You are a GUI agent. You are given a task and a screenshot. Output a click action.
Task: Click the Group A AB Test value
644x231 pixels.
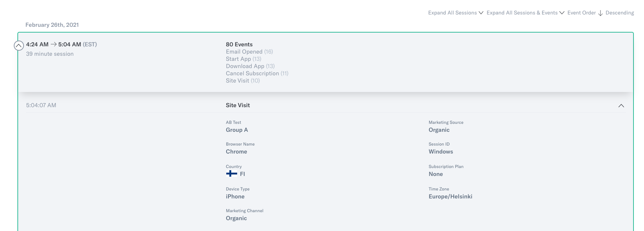(x=237, y=130)
